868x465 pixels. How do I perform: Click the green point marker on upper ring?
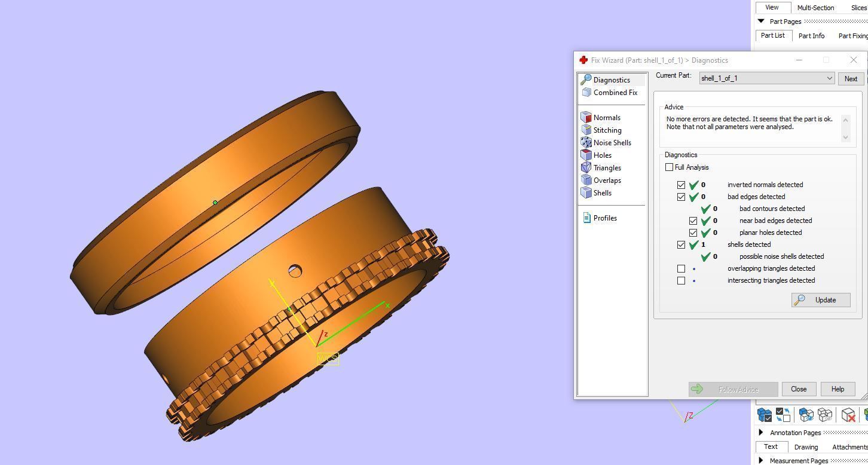coord(215,203)
